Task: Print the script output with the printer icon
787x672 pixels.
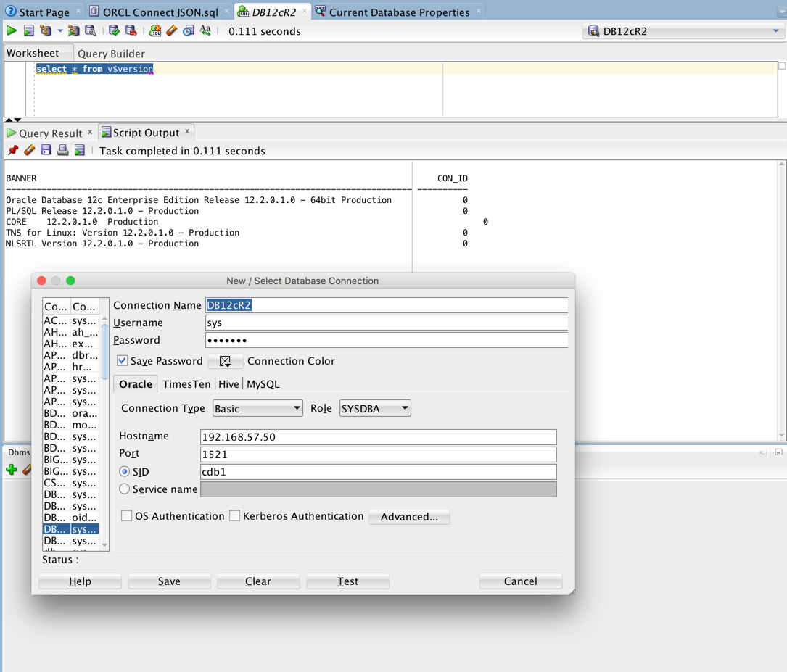Action: tap(62, 150)
